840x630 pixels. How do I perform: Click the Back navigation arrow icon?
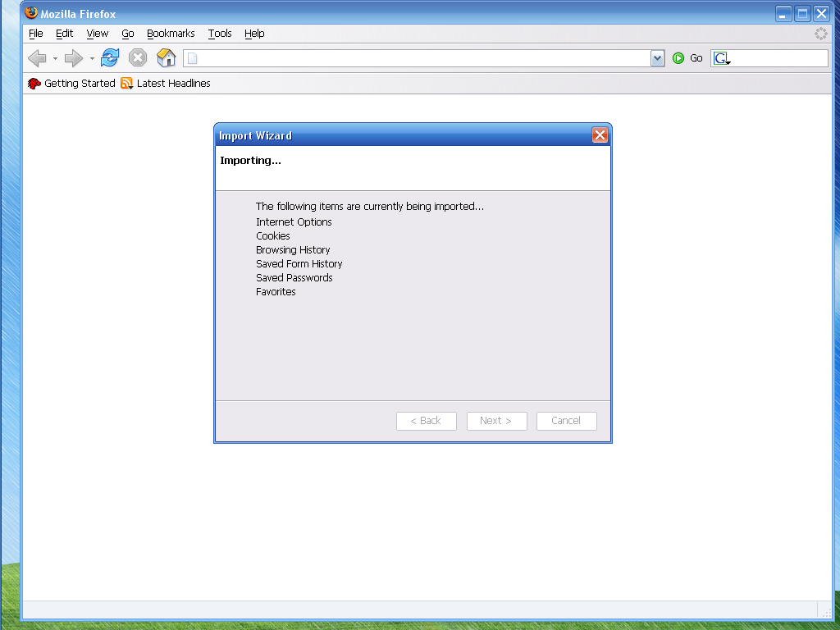[37, 58]
